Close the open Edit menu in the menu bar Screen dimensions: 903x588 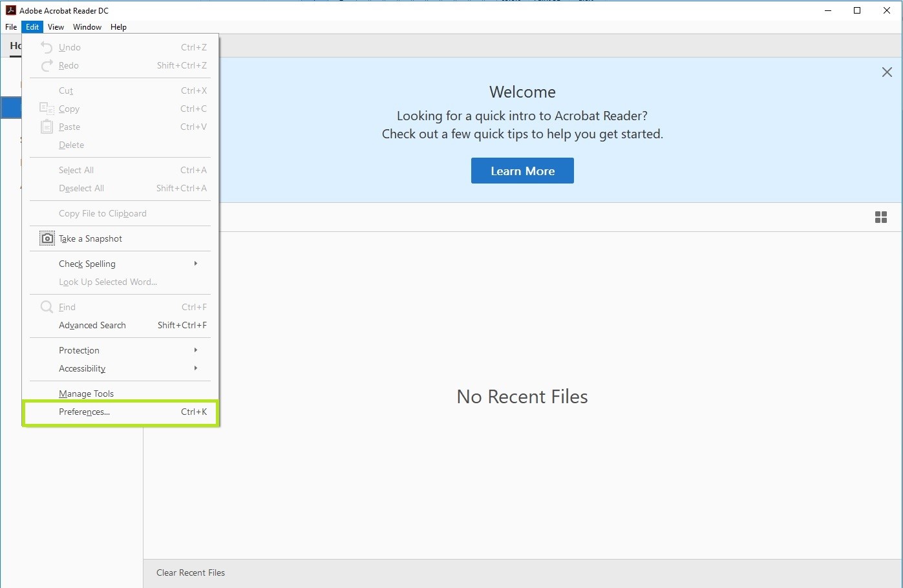coord(32,27)
